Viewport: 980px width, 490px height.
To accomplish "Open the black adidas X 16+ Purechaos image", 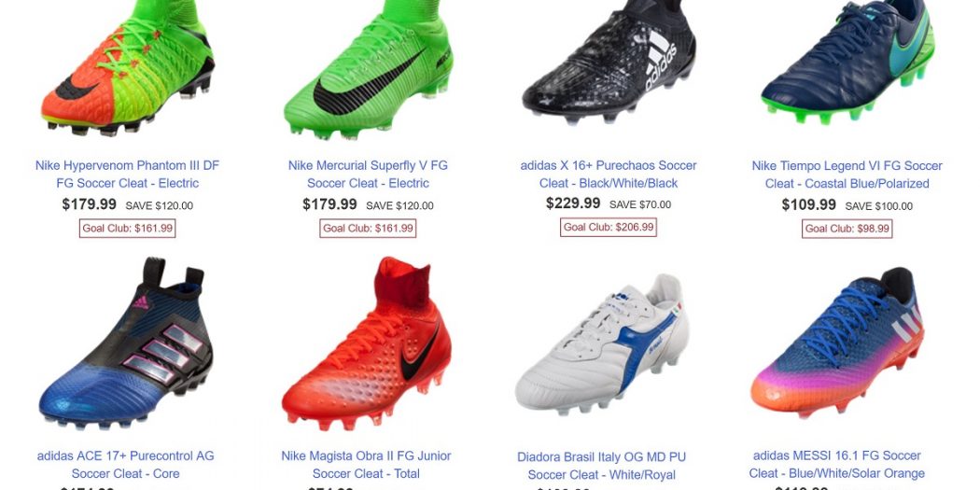I will [609, 62].
